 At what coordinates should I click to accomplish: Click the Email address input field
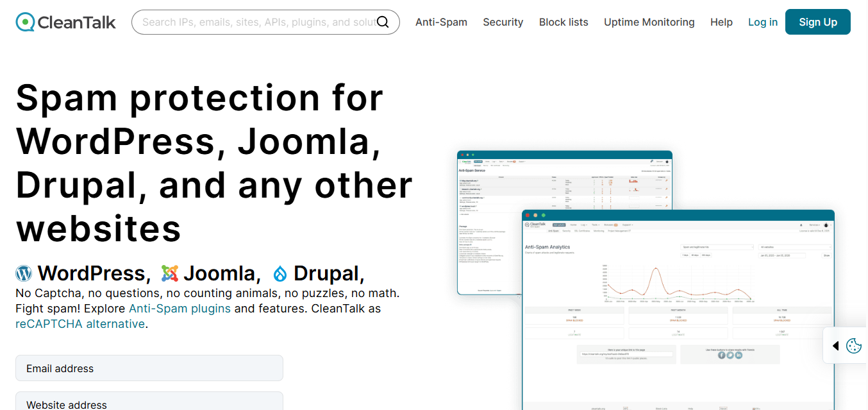click(149, 368)
